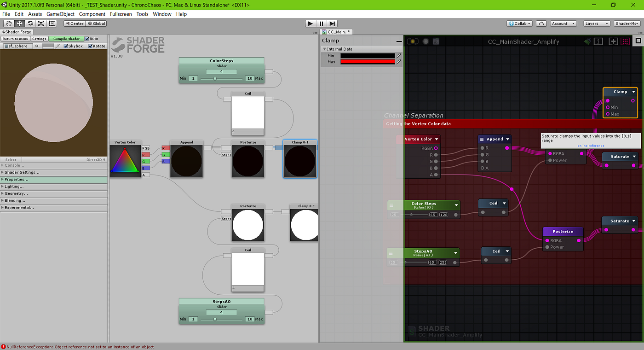
Task: Toggle the Auto compile checkbox
Action: click(87, 39)
